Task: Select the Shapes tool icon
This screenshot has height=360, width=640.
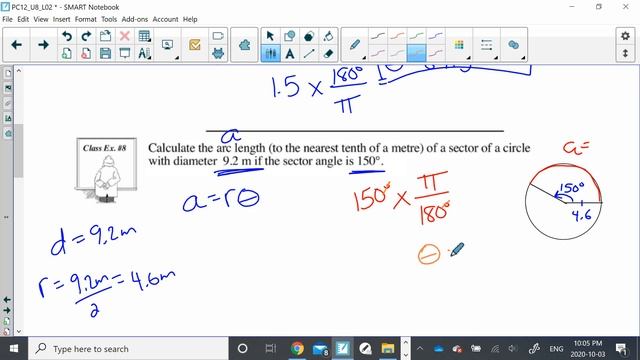Action: click(x=289, y=36)
